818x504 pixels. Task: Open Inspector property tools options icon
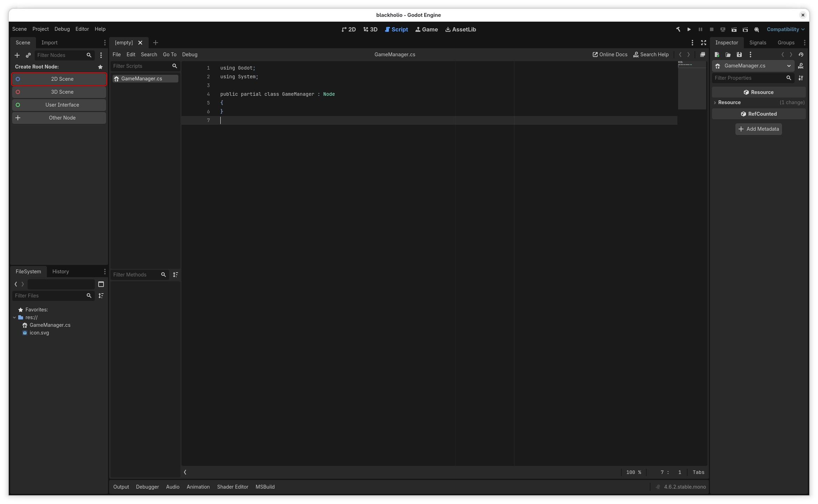801,78
